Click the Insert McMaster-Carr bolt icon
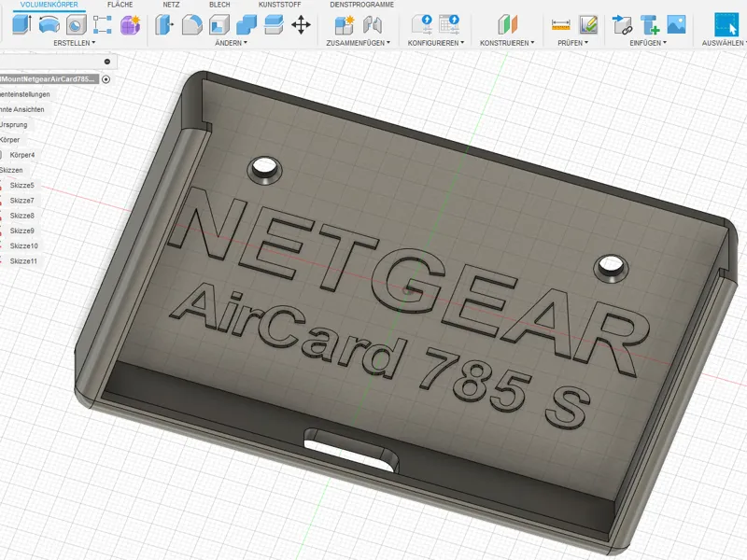 (x=649, y=24)
